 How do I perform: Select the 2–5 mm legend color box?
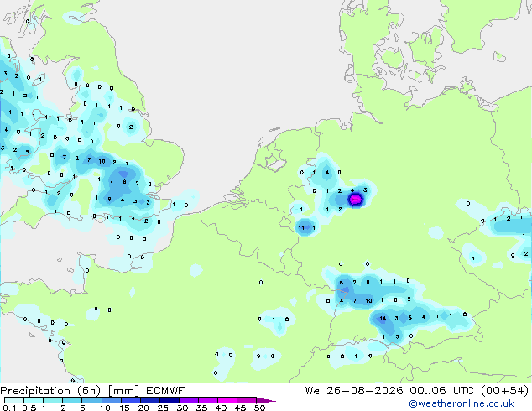coord(72,400)
